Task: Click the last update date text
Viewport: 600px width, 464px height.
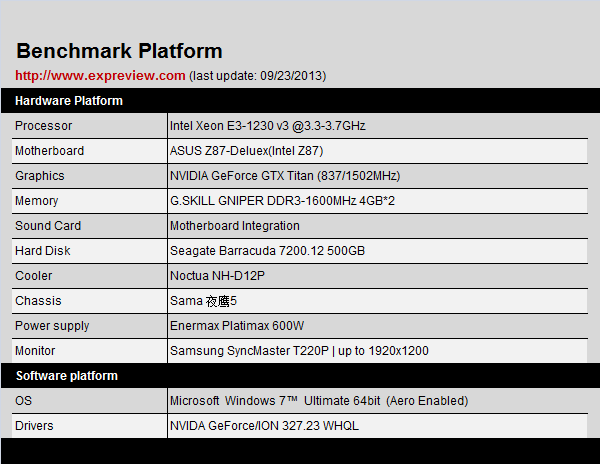Action: coord(258,76)
